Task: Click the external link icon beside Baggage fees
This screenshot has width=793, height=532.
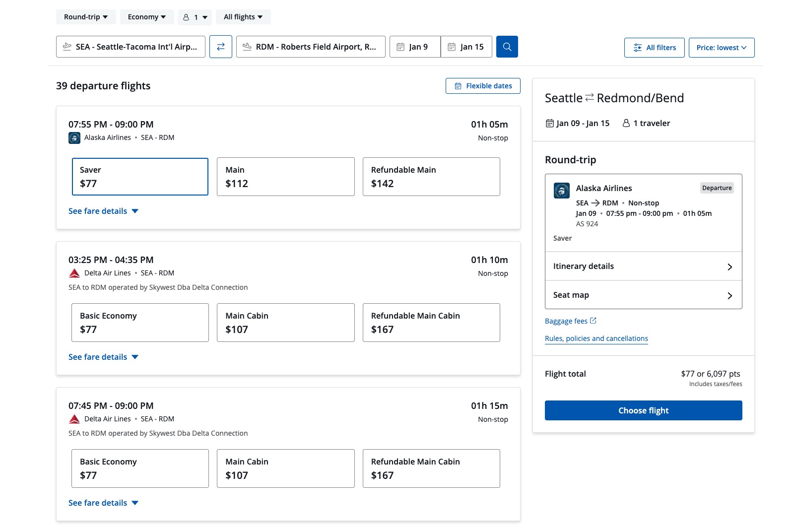Action: click(x=593, y=321)
